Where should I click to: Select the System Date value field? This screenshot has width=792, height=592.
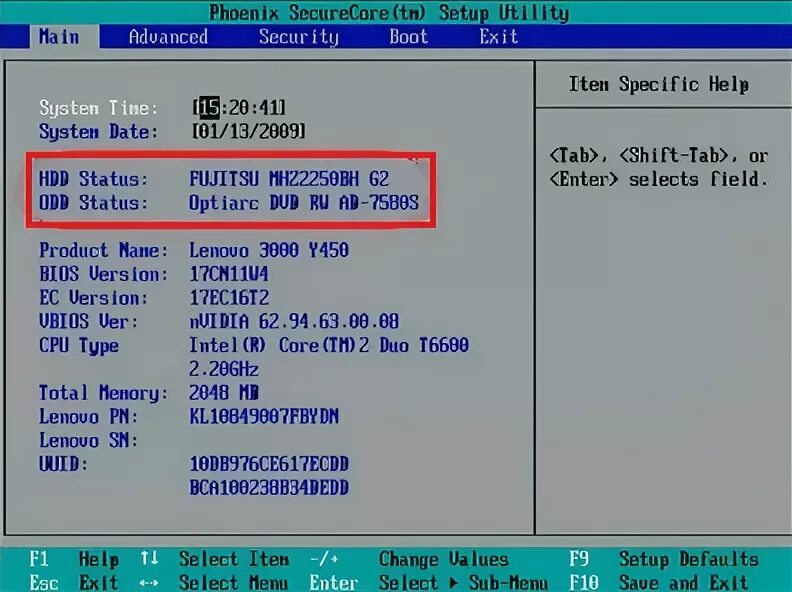249,131
